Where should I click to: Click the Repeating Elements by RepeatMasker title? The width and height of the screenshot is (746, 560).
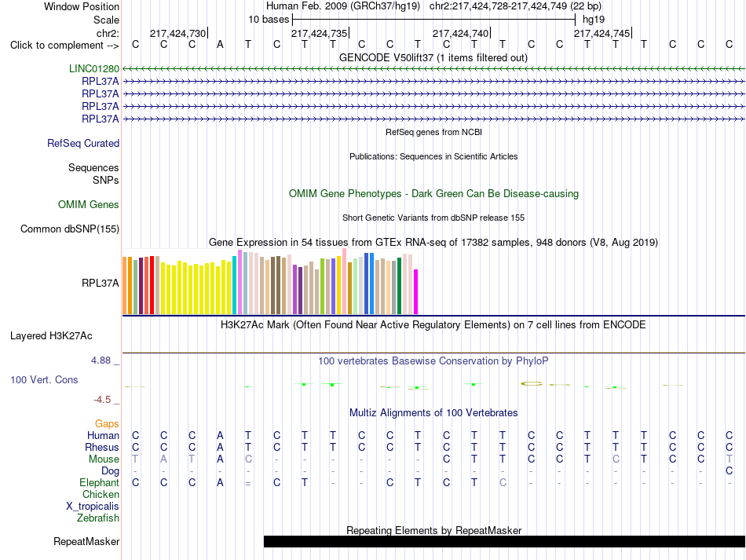[434, 530]
